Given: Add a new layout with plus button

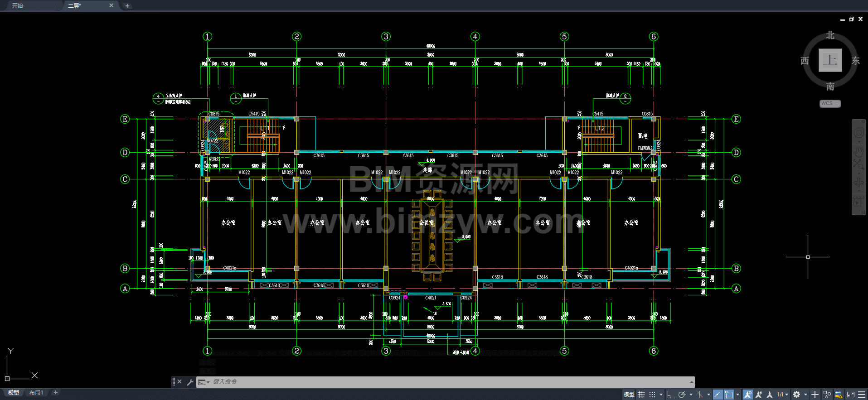Looking at the screenshot, I should (55, 392).
